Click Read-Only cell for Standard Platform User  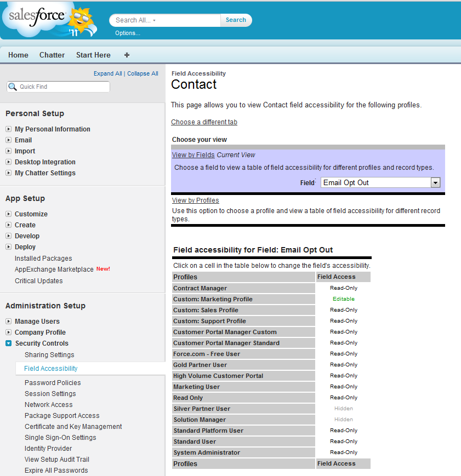(x=343, y=431)
